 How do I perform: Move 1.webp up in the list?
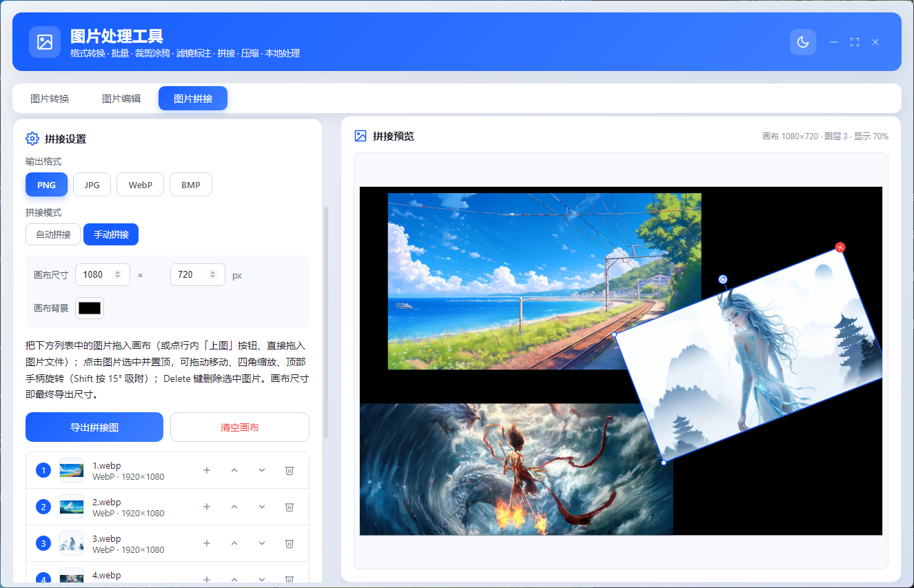(234, 470)
